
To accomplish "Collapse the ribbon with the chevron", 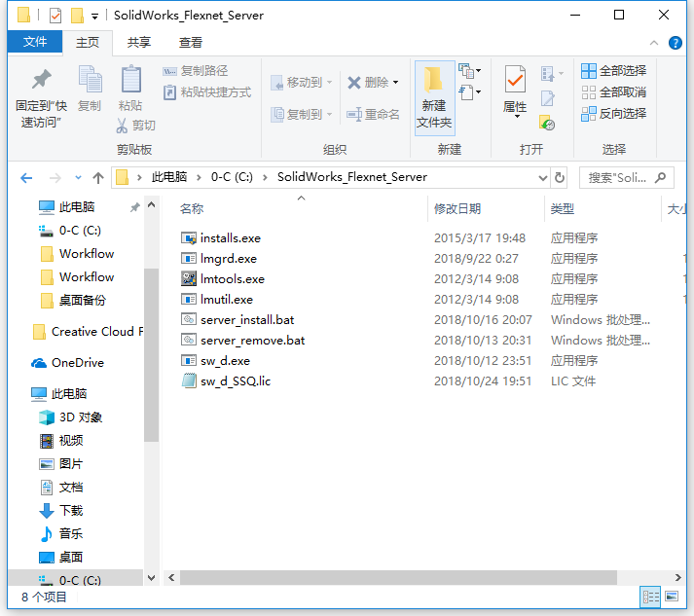I will pos(654,43).
